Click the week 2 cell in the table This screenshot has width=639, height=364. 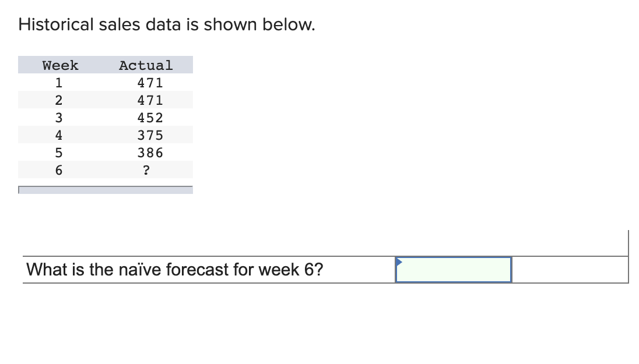click(59, 100)
